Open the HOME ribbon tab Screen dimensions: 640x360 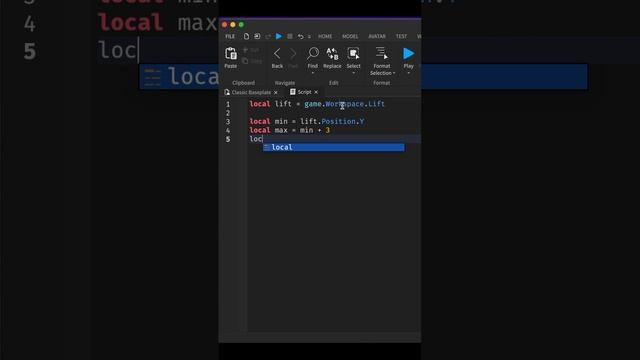(325, 36)
